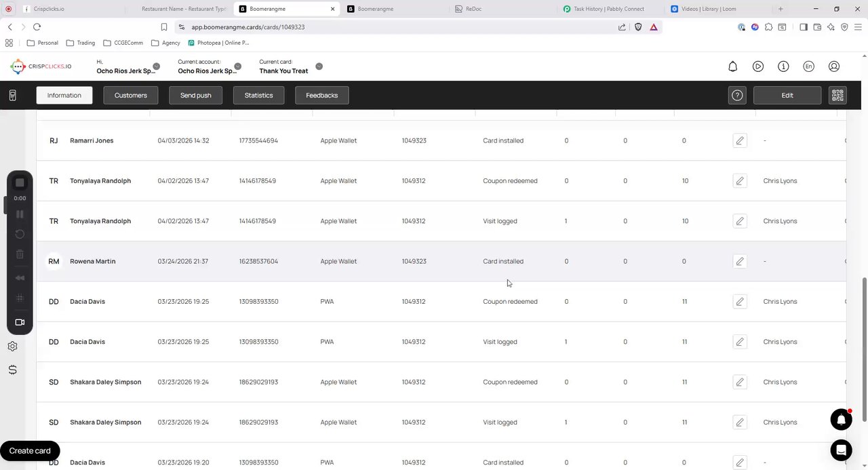The height and width of the screenshot is (470, 868).
Task: Expand the Hi, Ocho Rios Jerk Sp... dropdown
Action: click(156, 66)
